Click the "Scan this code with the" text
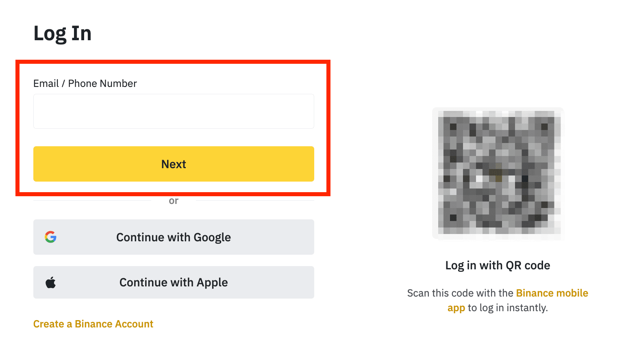This screenshot has width=639, height=364. click(460, 293)
